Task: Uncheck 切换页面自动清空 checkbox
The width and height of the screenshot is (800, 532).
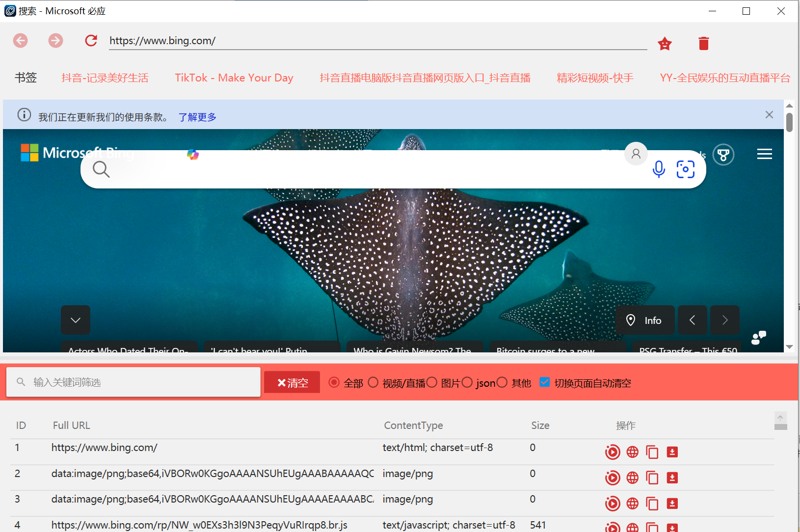Action: point(544,382)
